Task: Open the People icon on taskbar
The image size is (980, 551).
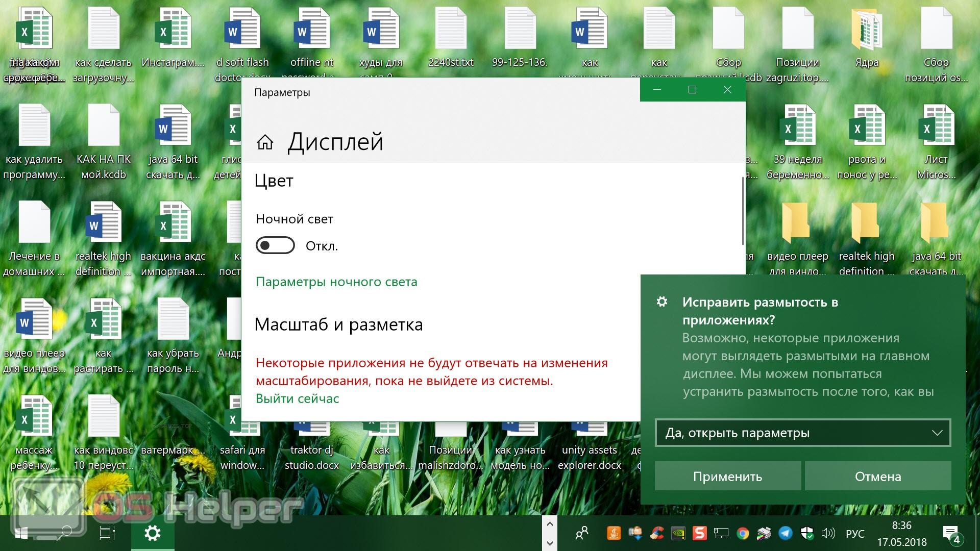Action: [581, 534]
